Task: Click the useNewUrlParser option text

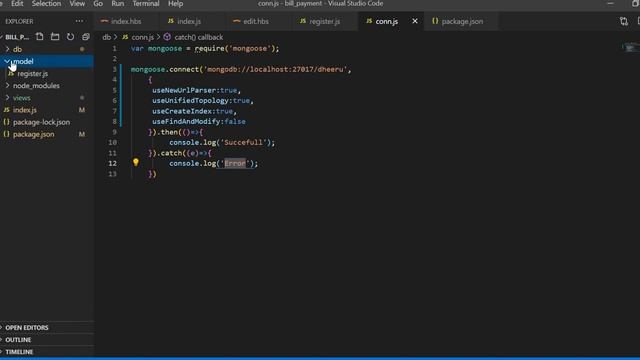Action: click(184, 90)
